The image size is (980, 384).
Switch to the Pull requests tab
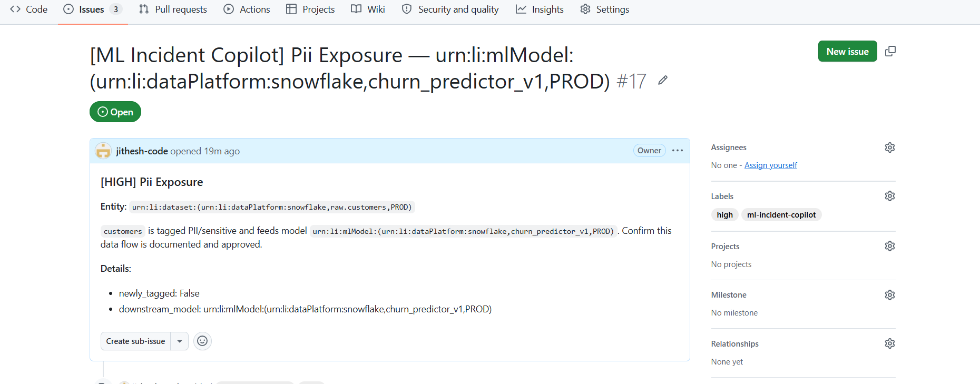point(173,9)
